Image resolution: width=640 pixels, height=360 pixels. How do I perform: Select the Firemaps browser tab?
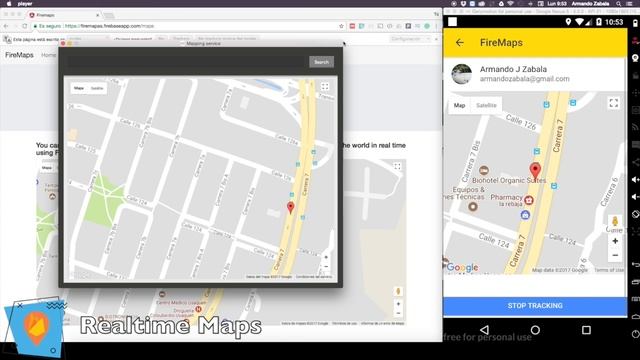tap(63, 15)
